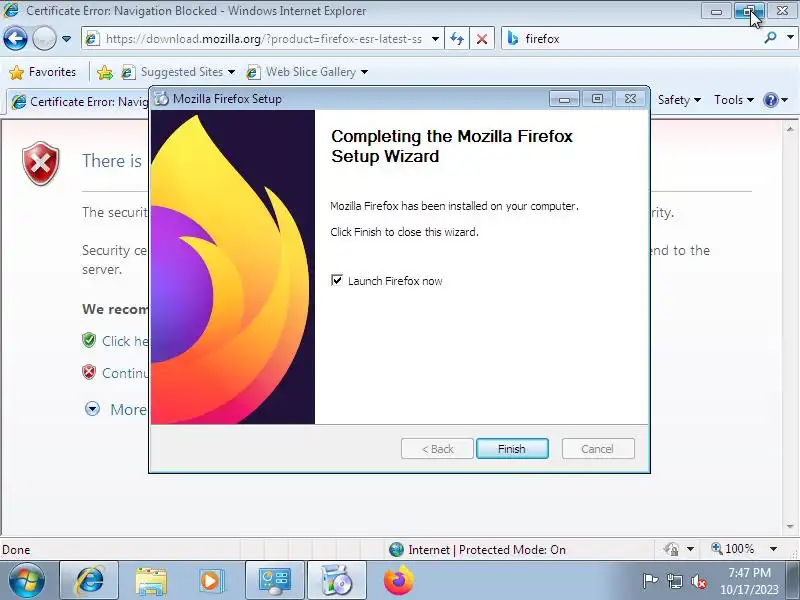800x600 pixels.
Task: Click the Finish button
Action: (512, 448)
